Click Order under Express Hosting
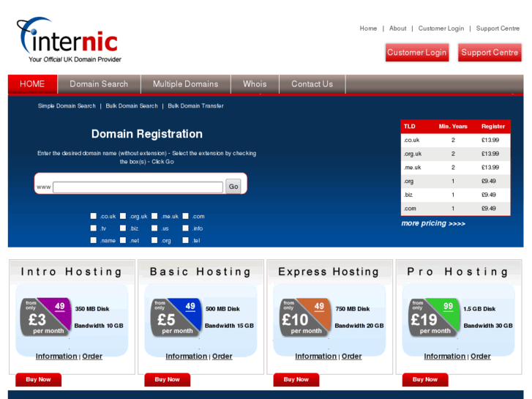The height and width of the screenshot is (399, 532). tap(351, 357)
